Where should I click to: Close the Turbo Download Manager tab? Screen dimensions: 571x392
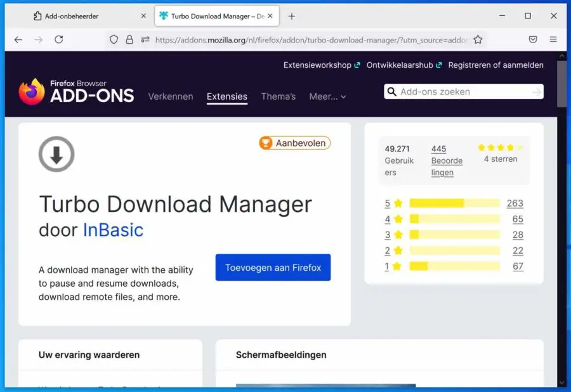[270, 16]
